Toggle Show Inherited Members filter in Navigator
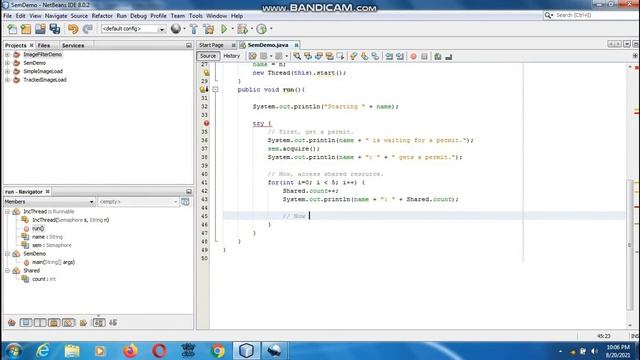The height and width of the screenshot is (360, 640). (x=12, y=323)
